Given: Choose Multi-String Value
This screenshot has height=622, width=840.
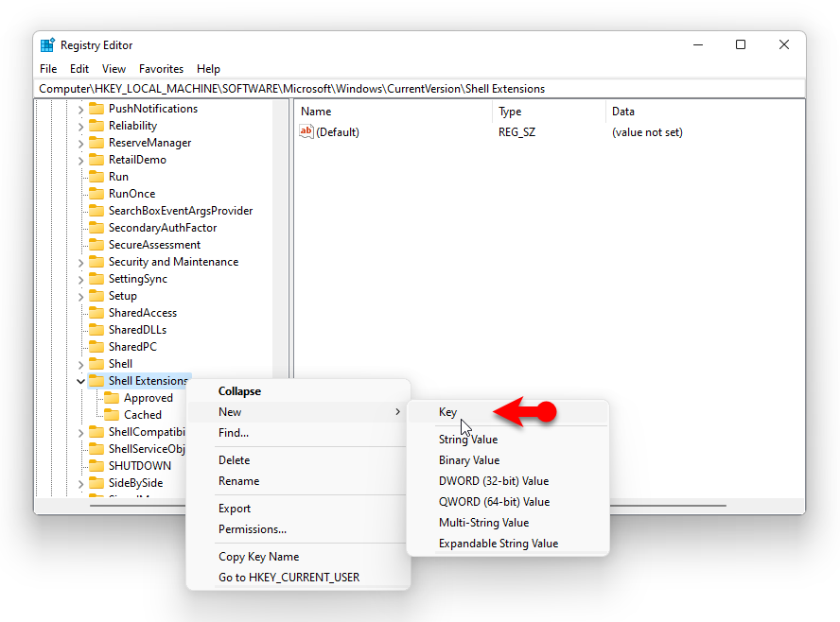Looking at the screenshot, I should tap(508, 523).
